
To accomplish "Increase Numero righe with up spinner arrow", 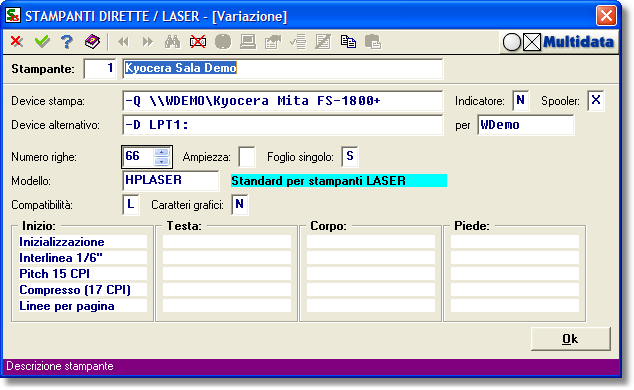I will (x=161, y=152).
